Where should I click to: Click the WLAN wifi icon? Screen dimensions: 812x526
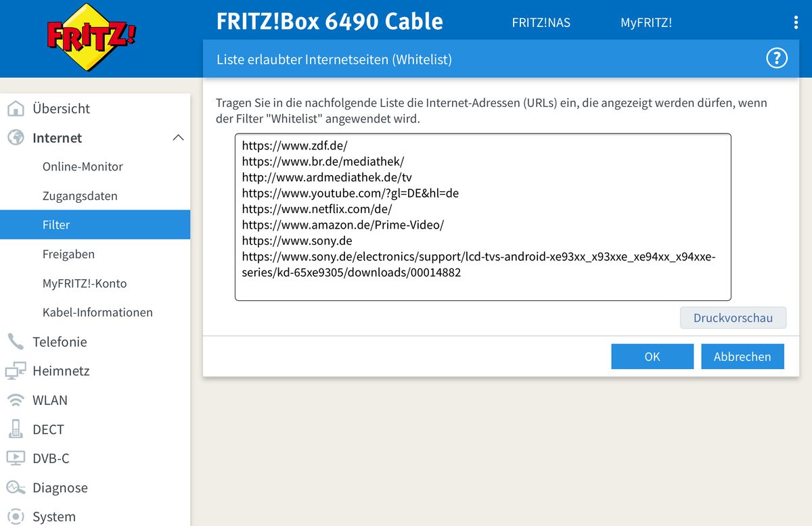[x=16, y=400]
